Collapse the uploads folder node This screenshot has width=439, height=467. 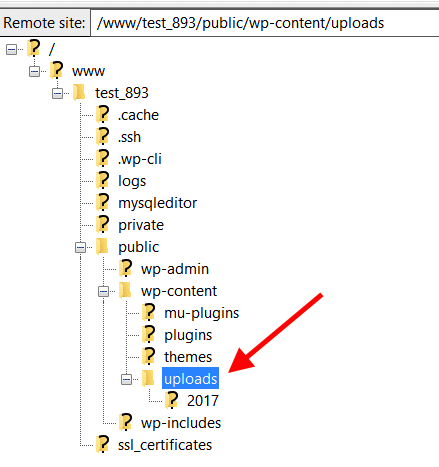[126, 379]
